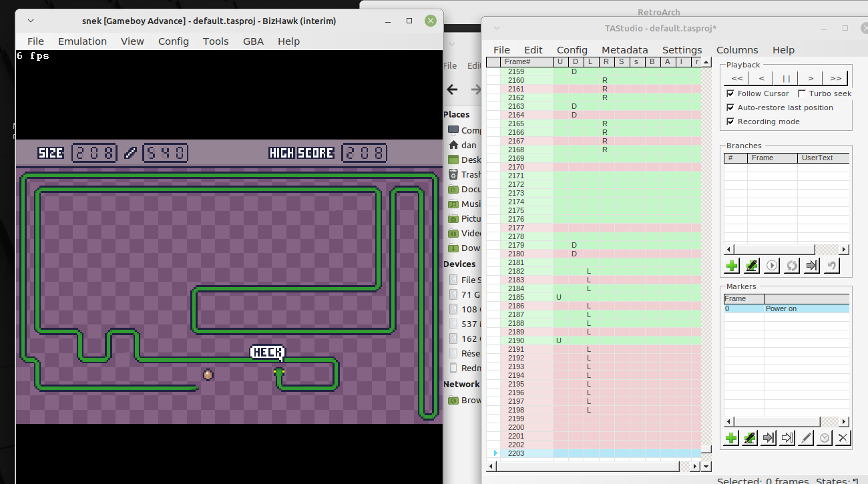This screenshot has width=868, height=484.
Task: Disable the Recording mode checkbox
Action: coord(730,122)
